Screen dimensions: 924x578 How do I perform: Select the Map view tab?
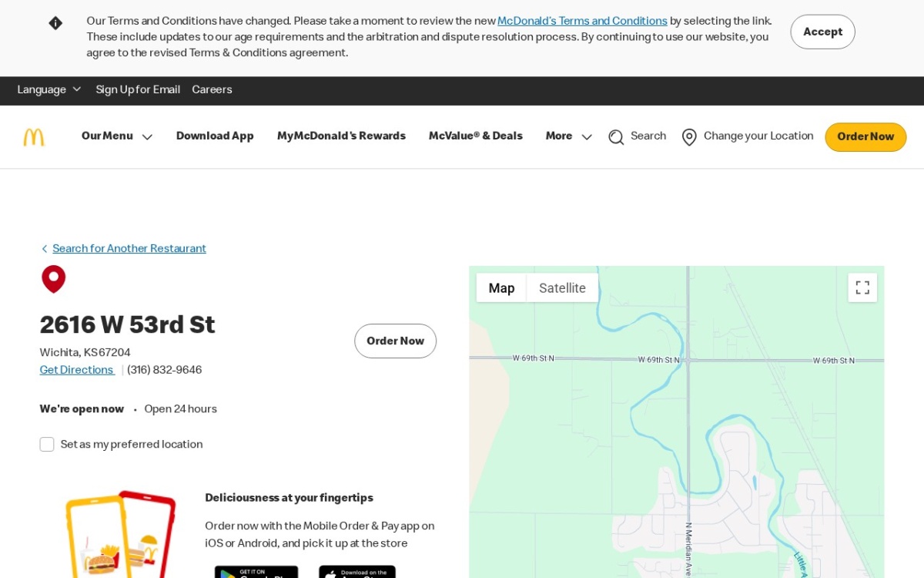tap(501, 288)
